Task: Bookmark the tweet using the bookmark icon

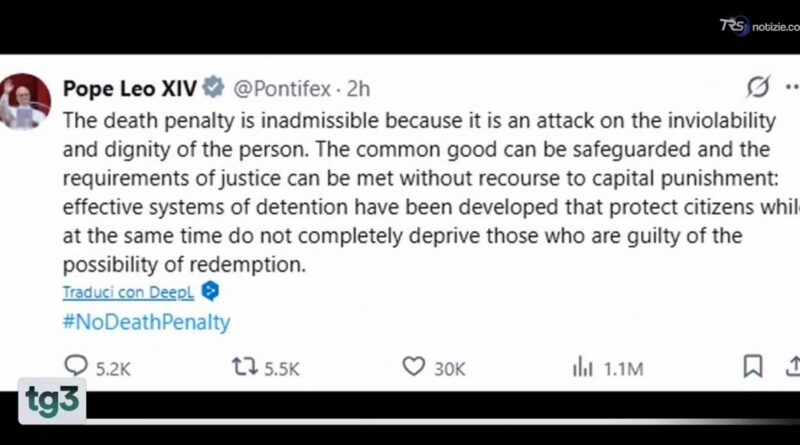Action: (753, 366)
